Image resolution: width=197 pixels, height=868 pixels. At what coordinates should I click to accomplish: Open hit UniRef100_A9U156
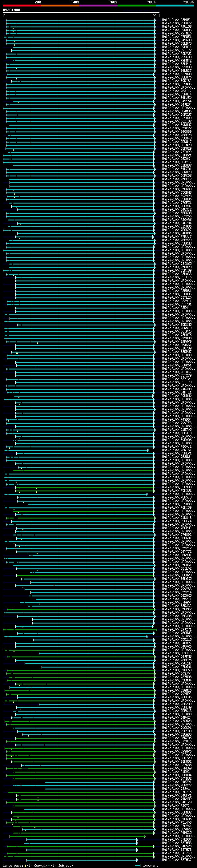[177, 26]
